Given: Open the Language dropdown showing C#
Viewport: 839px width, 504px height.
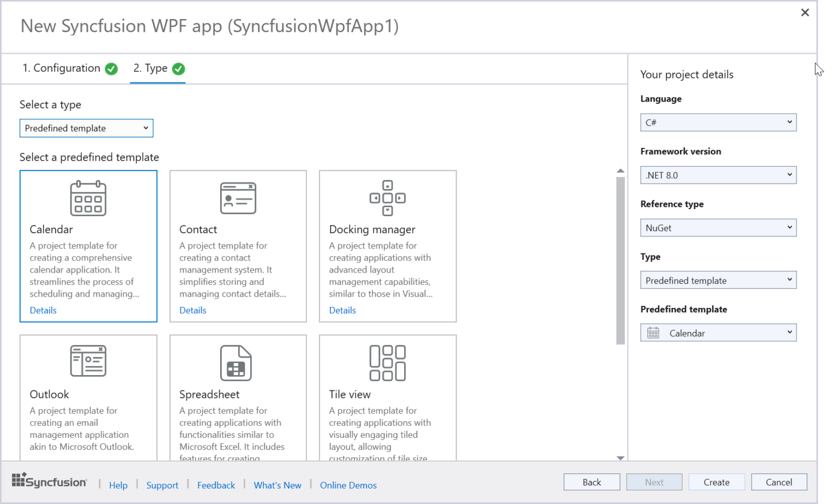Looking at the screenshot, I should (x=718, y=122).
